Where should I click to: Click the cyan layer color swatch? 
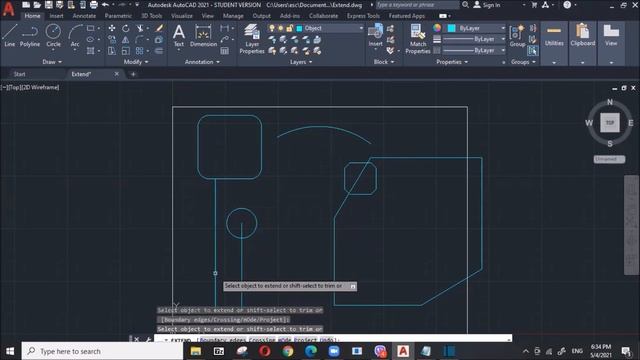coord(299,28)
